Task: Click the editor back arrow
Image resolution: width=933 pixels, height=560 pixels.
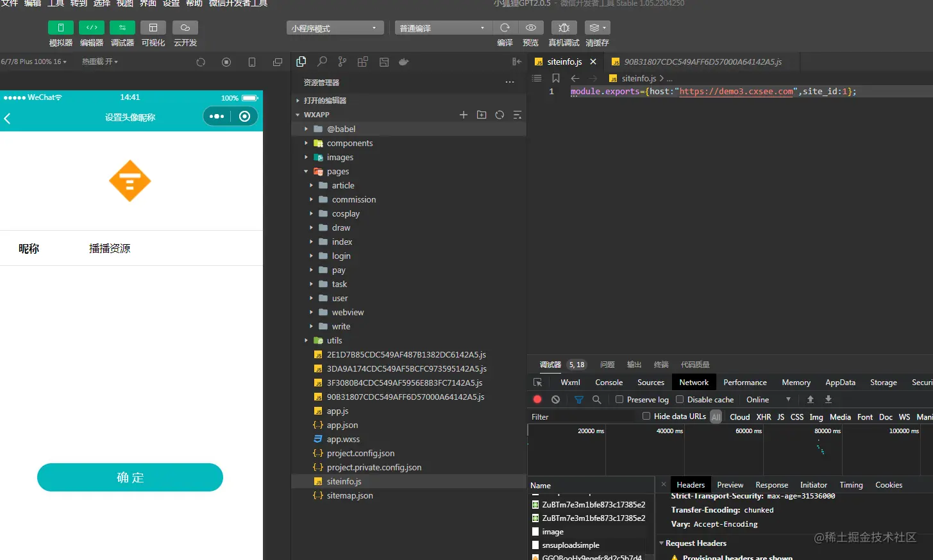Action: [x=575, y=78]
